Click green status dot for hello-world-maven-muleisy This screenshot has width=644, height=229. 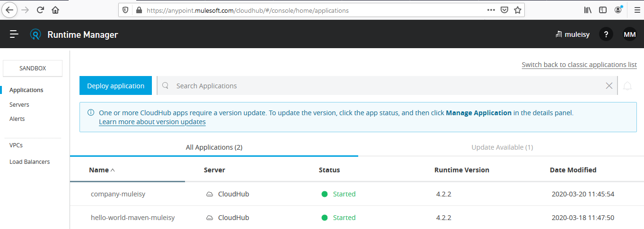(x=325, y=218)
